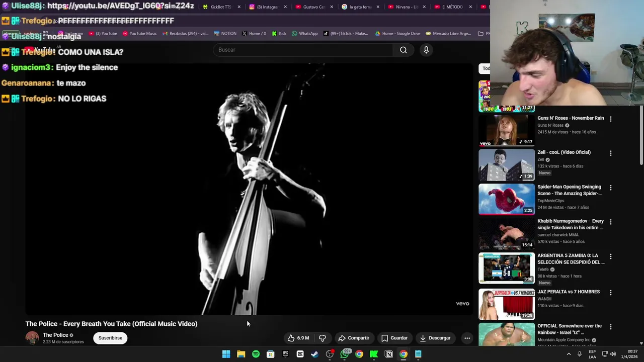Open Epic Games Launcher from the taskbar
The image size is (644, 362).
pos(285,354)
